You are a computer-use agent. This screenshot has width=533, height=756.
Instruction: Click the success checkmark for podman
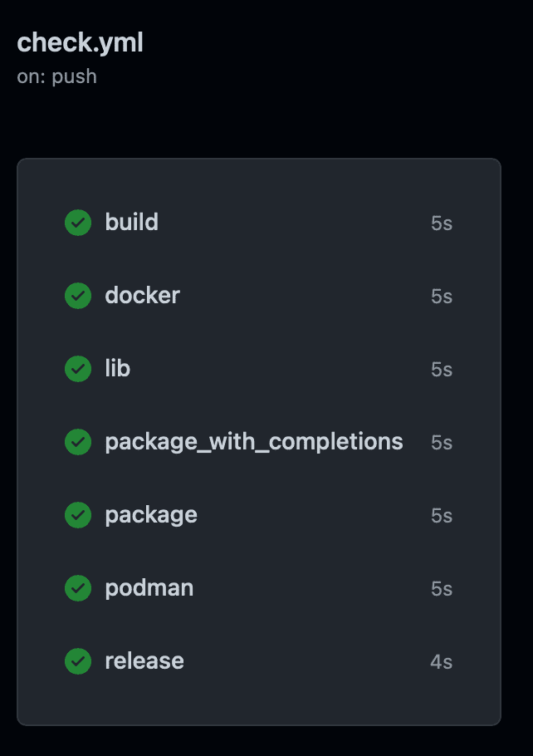point(77,587)
